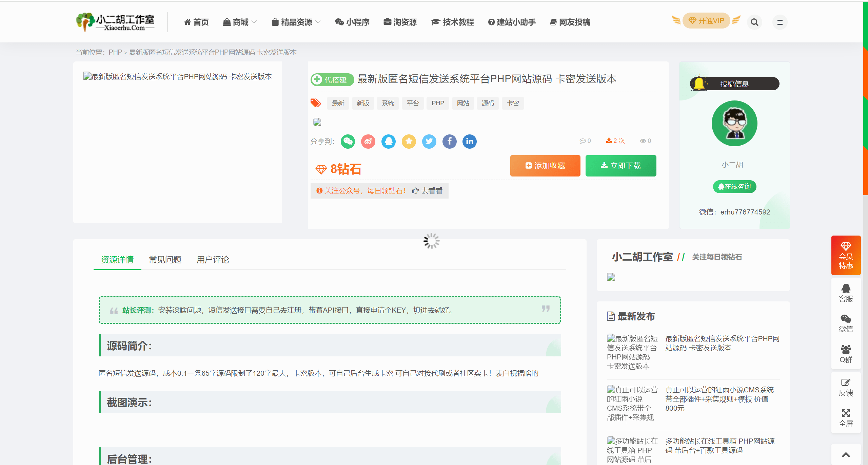Click PHP in the breadcrumb

click(x=115, y=52)
